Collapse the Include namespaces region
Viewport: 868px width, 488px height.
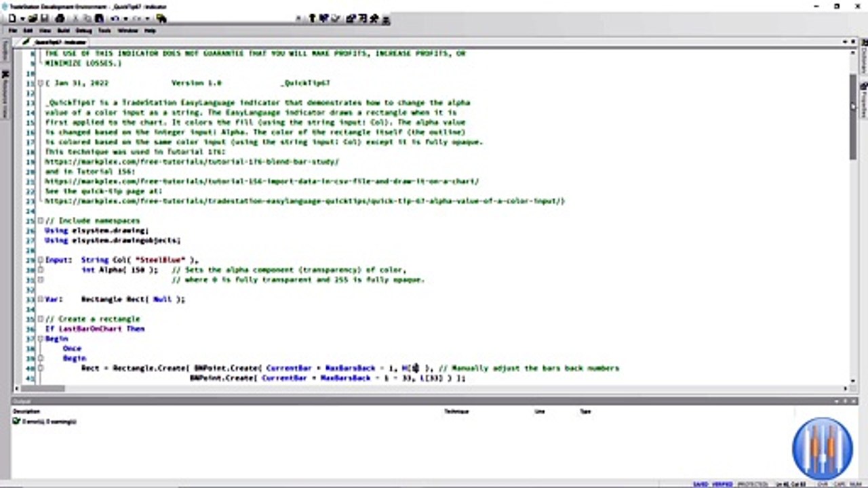40,221
